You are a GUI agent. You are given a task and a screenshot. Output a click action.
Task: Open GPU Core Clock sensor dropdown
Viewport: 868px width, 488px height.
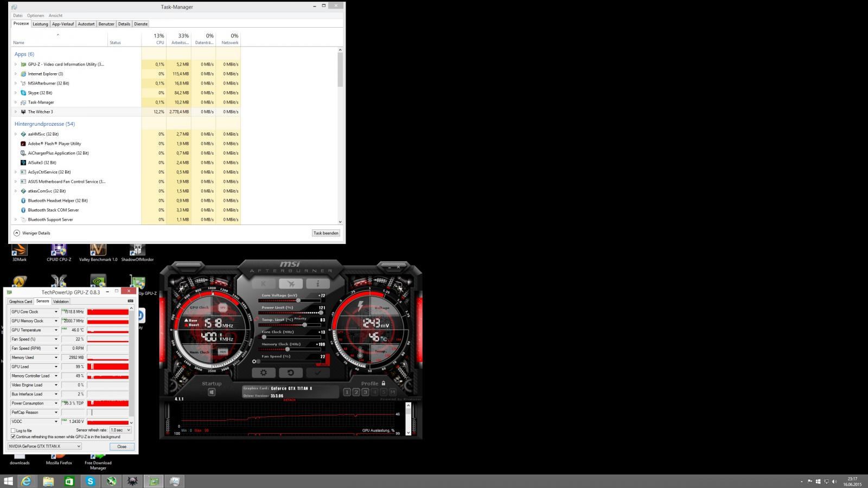coord(56,312)
